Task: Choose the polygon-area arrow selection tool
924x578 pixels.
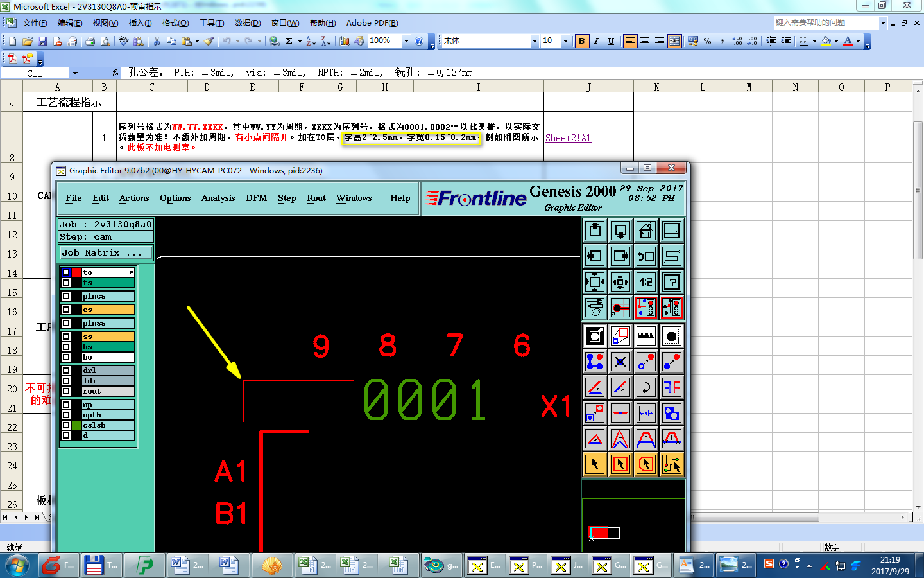Action: point(646,464)
